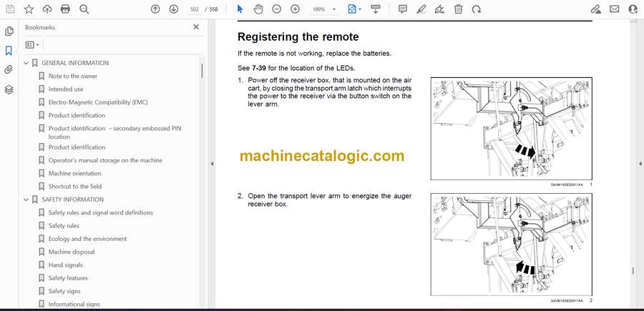Select the Highlight pen tool
This screenshot has width=644, height=311.
[x=421, y=9]
